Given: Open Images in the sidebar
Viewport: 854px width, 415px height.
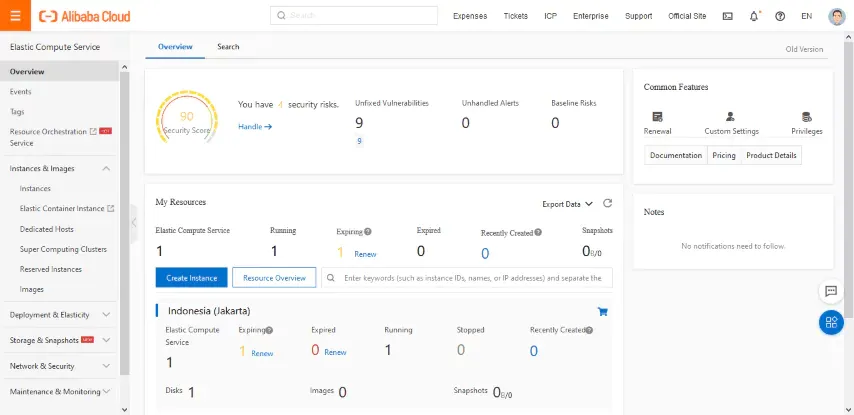Looking at the screenshot, I should [x=32, y=290].
